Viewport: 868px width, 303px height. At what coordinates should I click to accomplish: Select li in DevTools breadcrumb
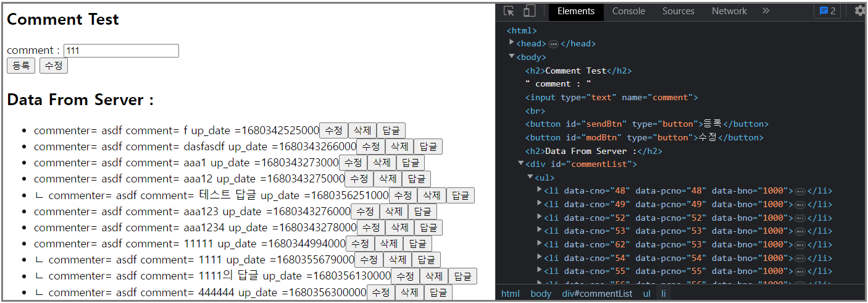click(x=664, y=294)
